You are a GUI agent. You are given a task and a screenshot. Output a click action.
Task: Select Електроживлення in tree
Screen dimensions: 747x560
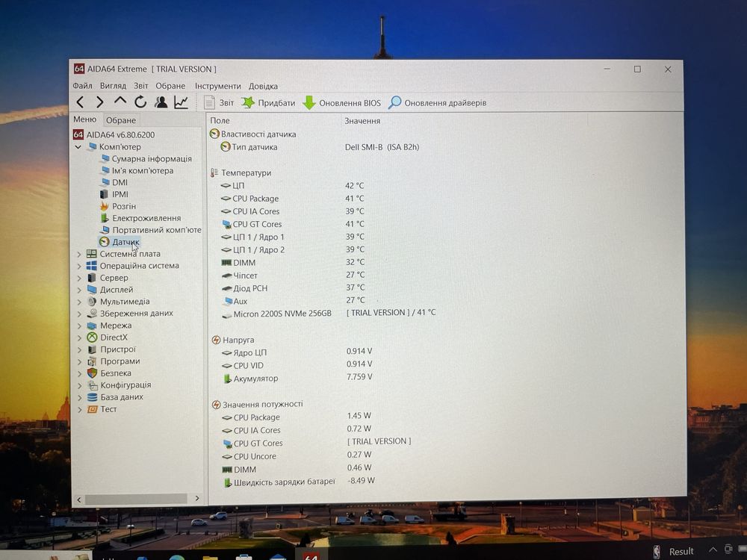140,218
